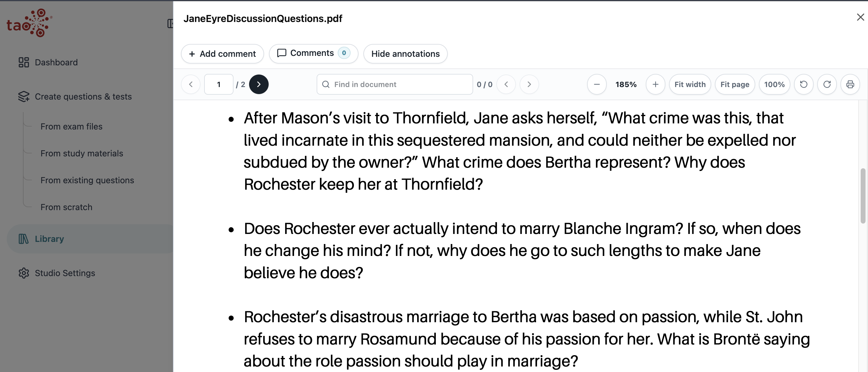Rotate document clockwise
Screen dimensions: 868x372
click(x=827, y=84)
